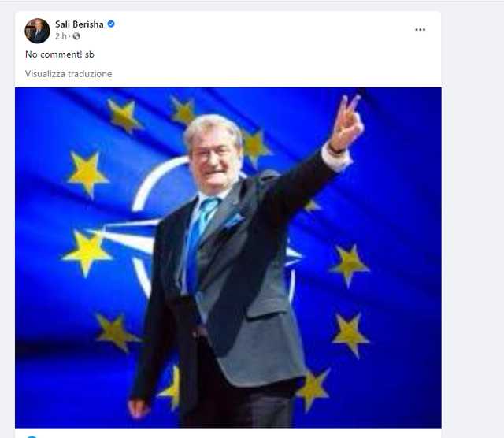504x438 pixels.
Task: Click 'Visualizza traduzione' to translate the post
Action: coord(69,74)
